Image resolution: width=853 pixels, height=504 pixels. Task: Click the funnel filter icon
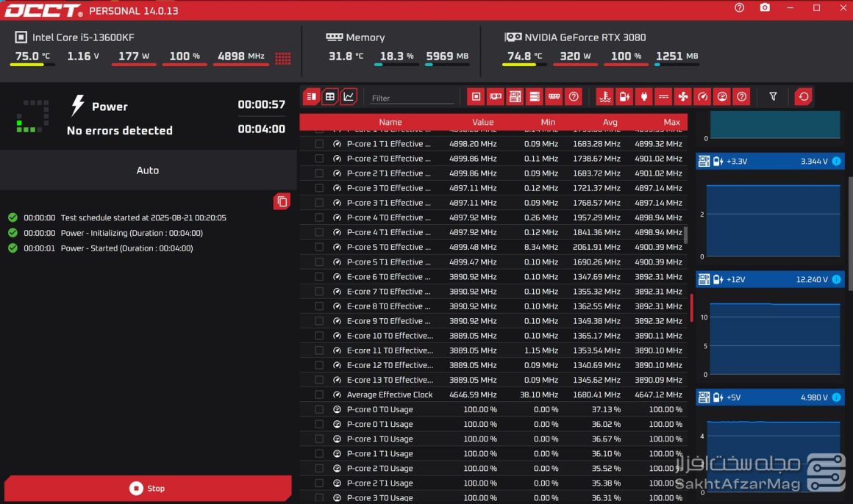click(773, 96)
